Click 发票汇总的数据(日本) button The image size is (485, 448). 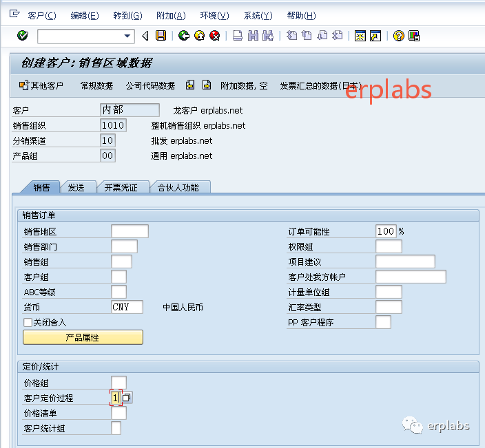[320, 85]
